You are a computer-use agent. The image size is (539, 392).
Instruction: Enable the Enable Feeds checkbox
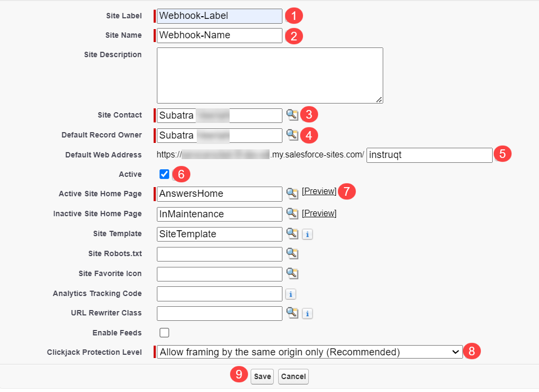pyautogui.click(x=164, y=332)
